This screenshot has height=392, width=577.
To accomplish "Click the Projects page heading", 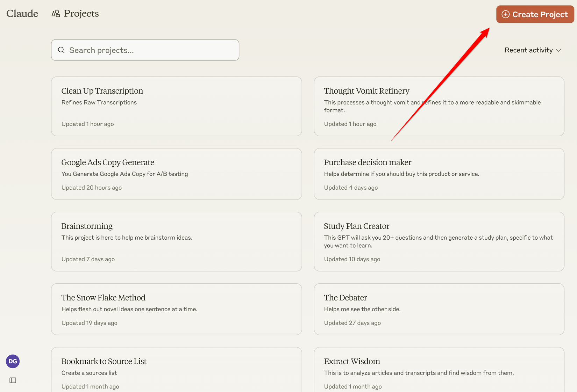I will coord(81,14).
